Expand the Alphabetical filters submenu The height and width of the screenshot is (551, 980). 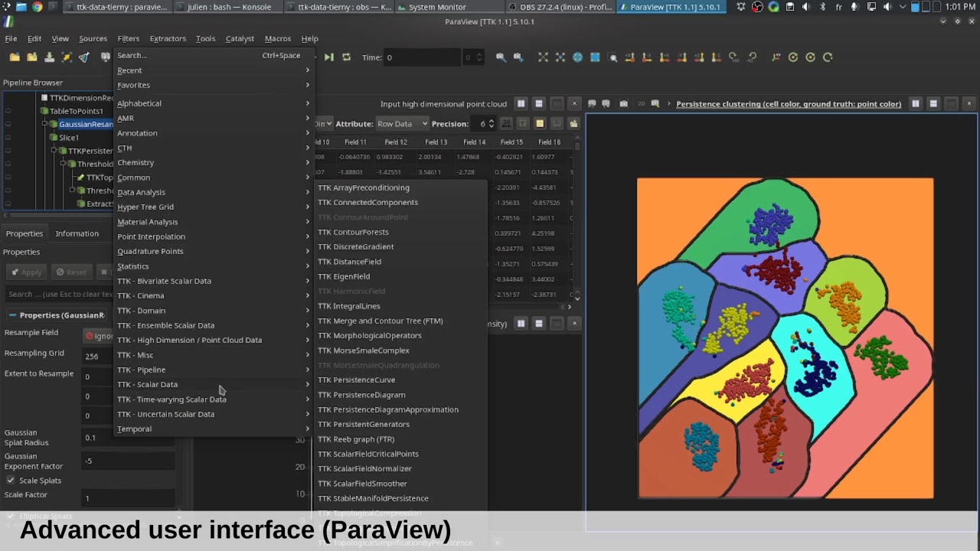click(213, 103)
